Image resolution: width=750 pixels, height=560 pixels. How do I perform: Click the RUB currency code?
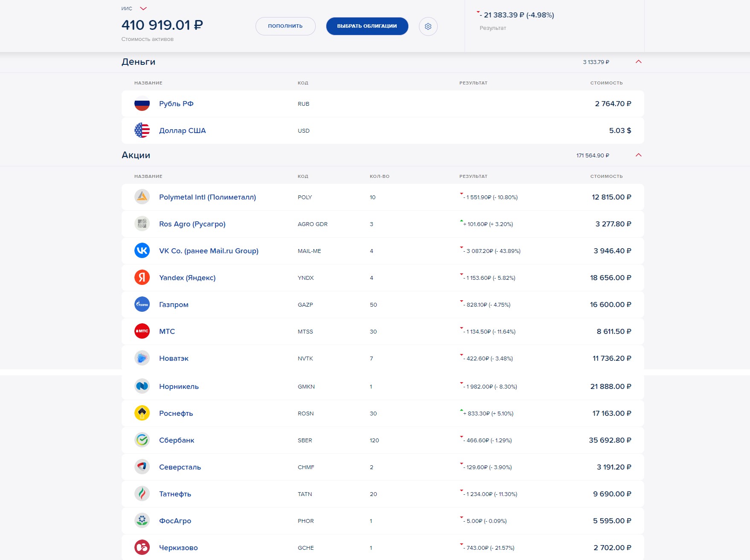click(303, 104)
